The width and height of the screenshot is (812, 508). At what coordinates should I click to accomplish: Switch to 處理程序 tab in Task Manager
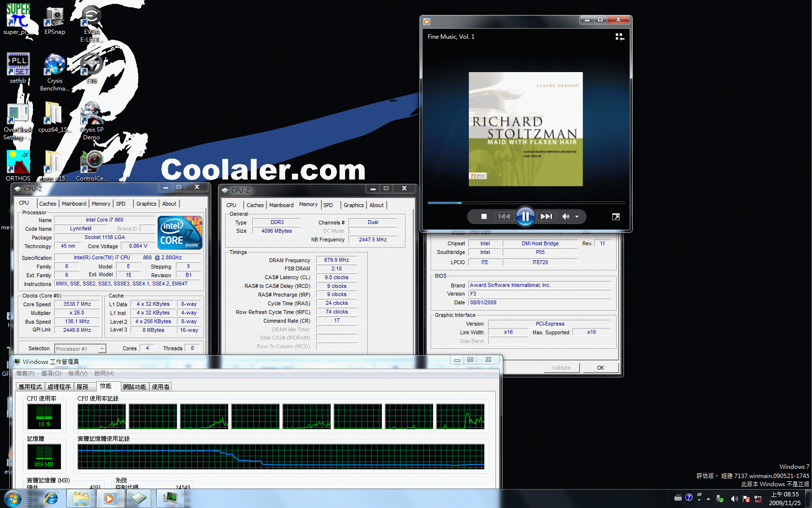click(59, 387)
